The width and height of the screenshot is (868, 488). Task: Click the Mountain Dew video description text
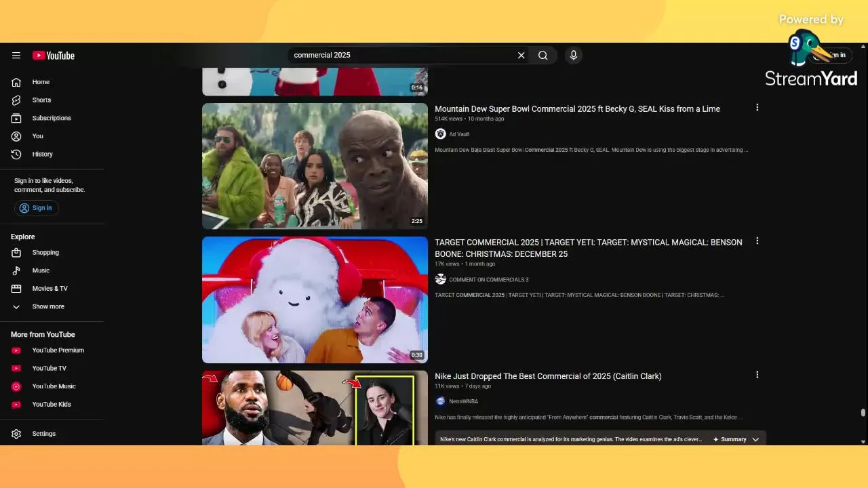pyautogui.click(x=591, y=150)
